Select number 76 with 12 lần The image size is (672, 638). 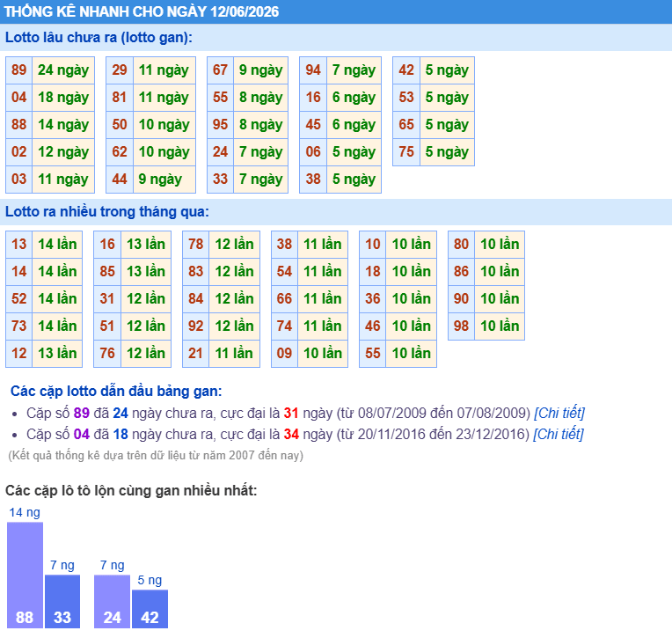coord(107,354)
